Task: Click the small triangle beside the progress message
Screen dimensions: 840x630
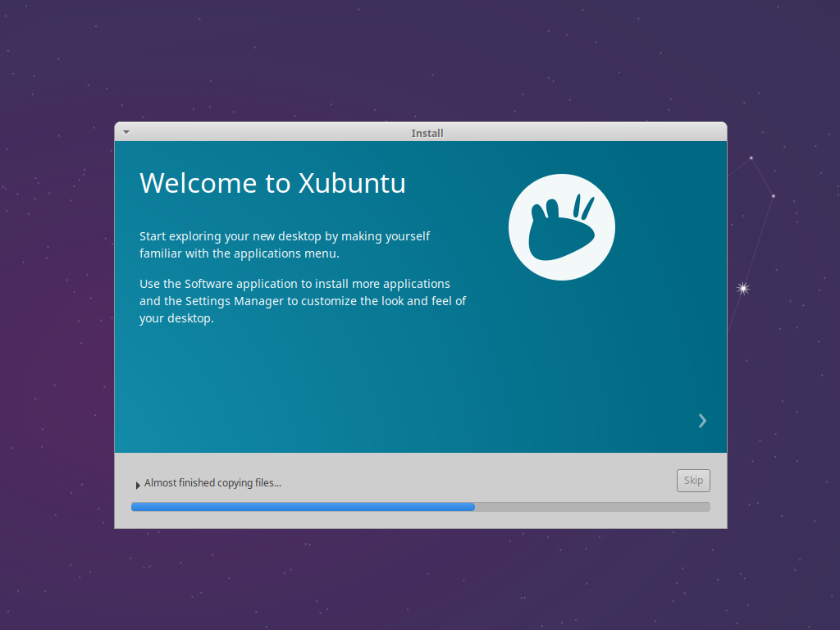Action: tap(137, 484)
